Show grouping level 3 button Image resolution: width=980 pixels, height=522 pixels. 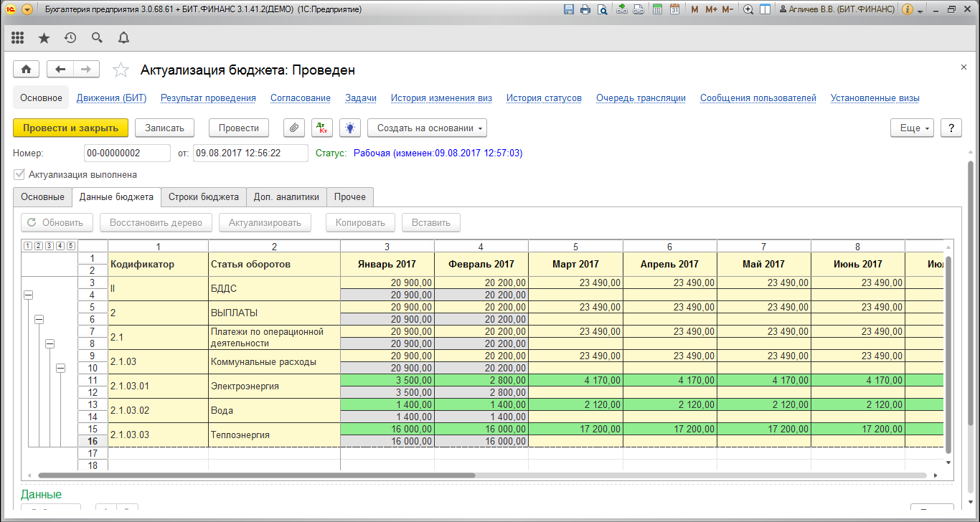[49, 245]
